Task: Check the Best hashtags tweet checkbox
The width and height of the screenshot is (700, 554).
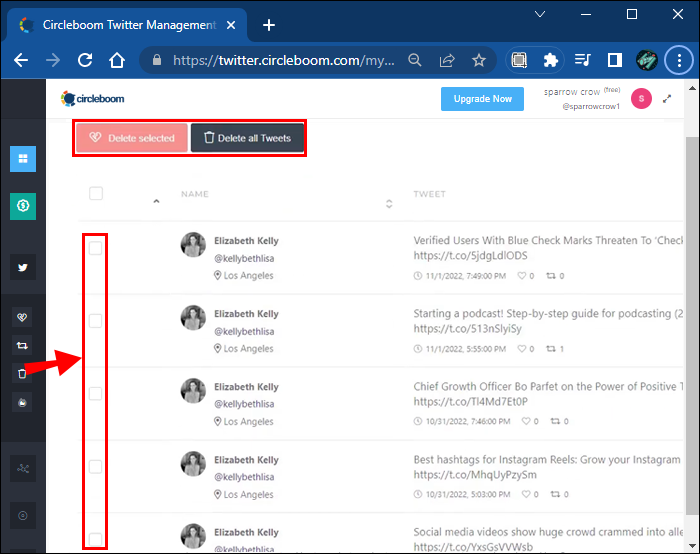Action: [x=96, y=467]
